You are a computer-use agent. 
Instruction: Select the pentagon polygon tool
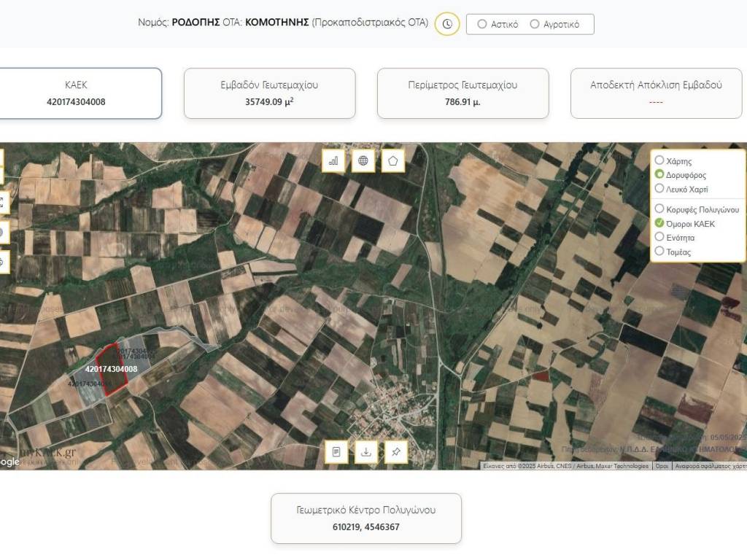tap(393, 160)
